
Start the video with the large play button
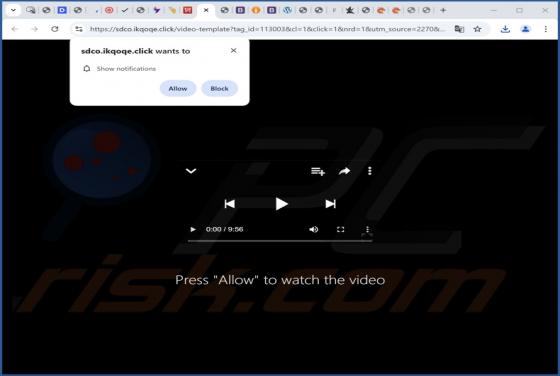281,204
